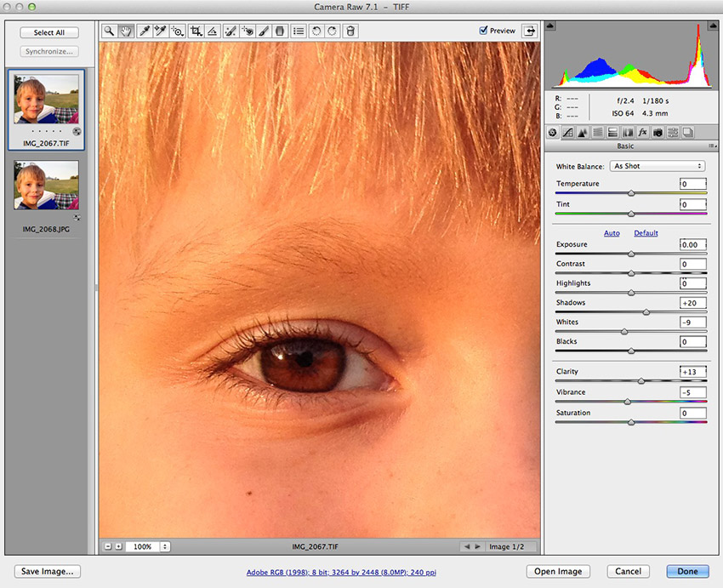The width and height of the screenshot is (723, 588).
Task: Click the zoom in plus button
Action: (x=118, y=546)
